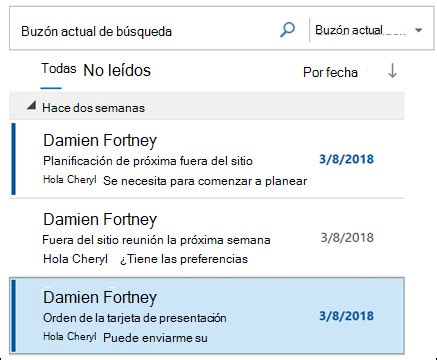Screen dimensions: 437x360
Task: Click the Hace dos semanas group header
Action: click(207, 107)
